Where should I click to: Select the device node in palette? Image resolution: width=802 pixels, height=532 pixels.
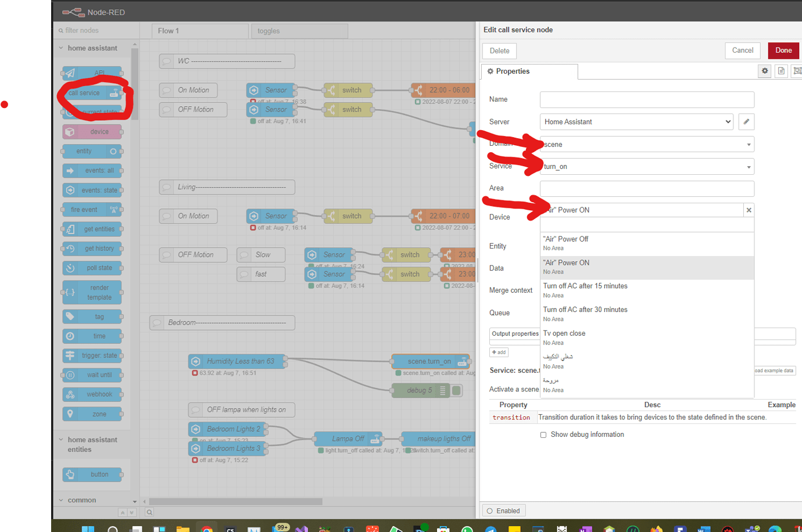coord(92,132)
